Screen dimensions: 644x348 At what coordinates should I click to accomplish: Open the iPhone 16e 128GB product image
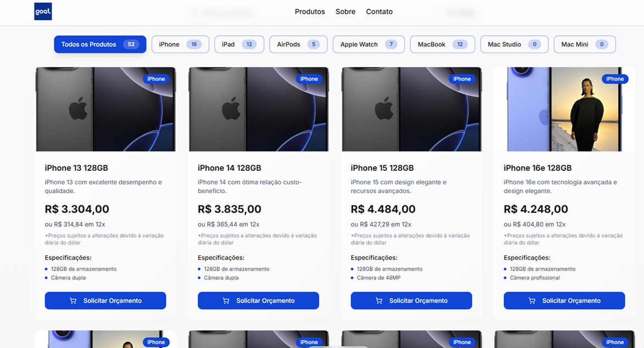click(x=564, y=109)
